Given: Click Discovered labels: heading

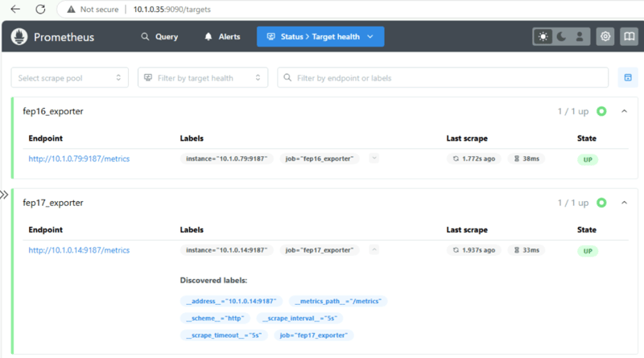Looking at the screenshot, I should point(213,281).
